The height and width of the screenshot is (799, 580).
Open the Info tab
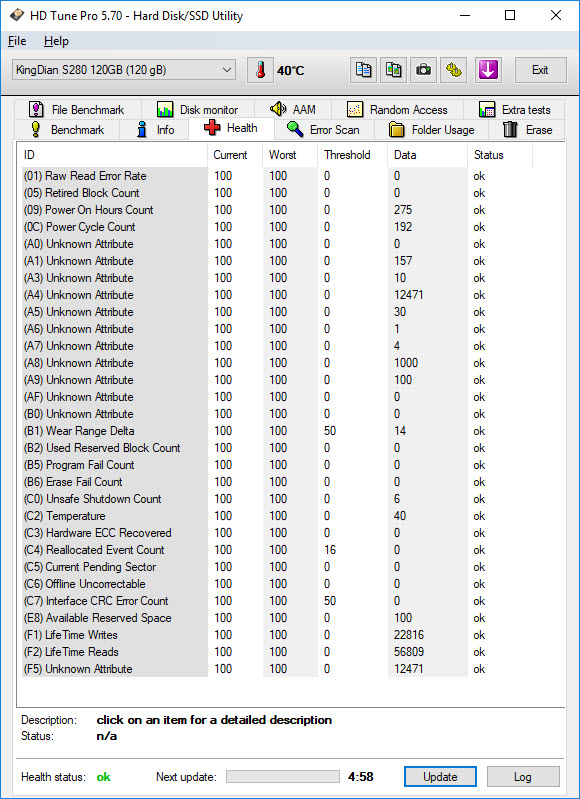tap(154, 130)
